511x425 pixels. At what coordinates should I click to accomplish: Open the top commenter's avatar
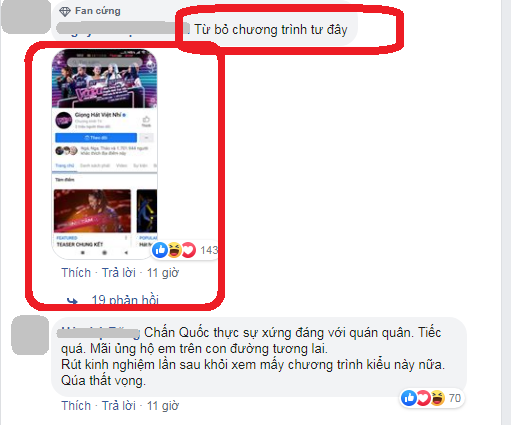coord(26,17)
